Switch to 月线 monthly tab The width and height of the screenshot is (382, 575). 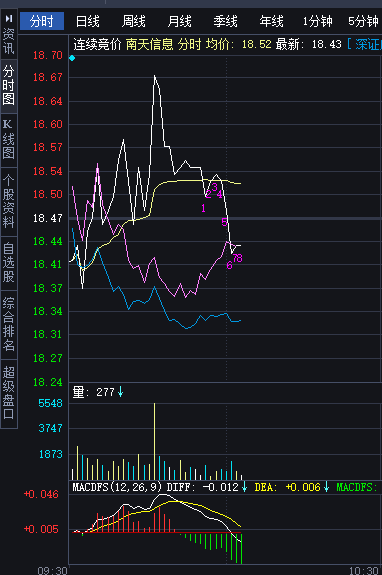click(180, 21)
